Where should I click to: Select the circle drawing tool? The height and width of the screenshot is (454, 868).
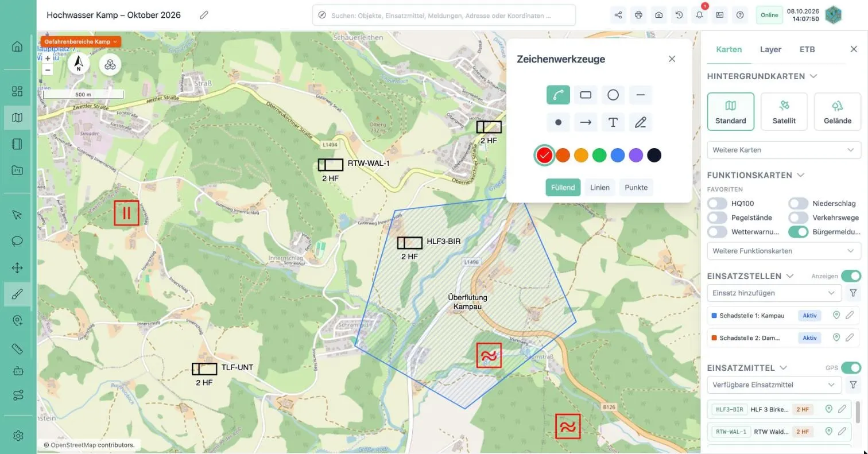(x=613, y=95)
